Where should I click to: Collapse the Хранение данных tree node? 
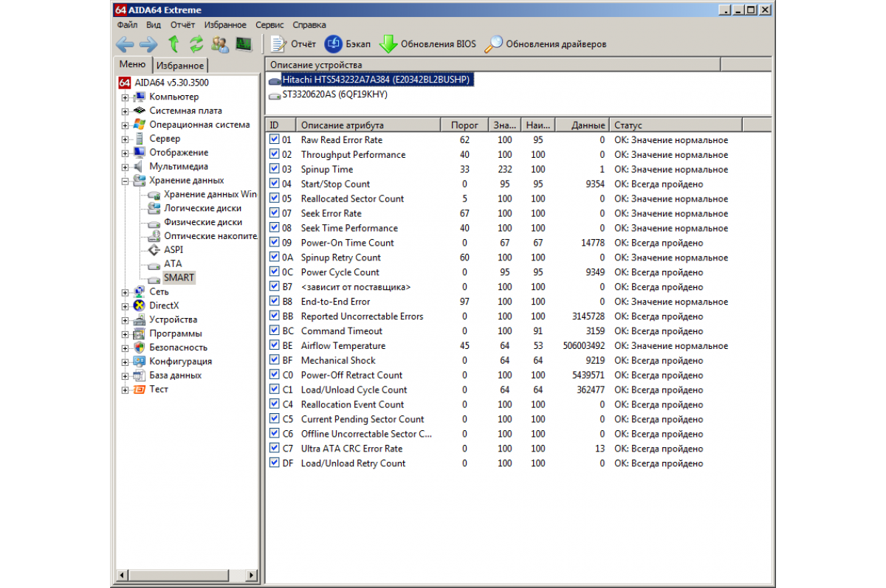pyautogui.click(x=125, y=181)
